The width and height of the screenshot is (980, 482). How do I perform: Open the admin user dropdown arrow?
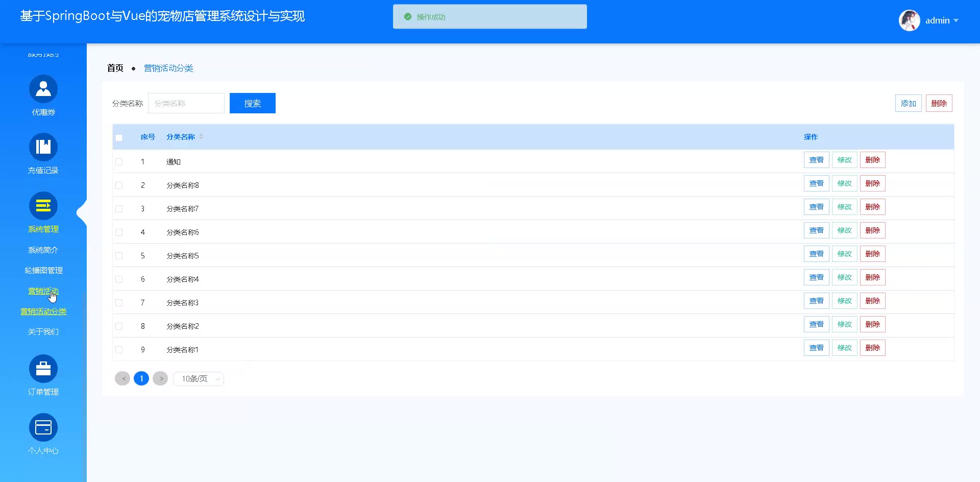956,21
